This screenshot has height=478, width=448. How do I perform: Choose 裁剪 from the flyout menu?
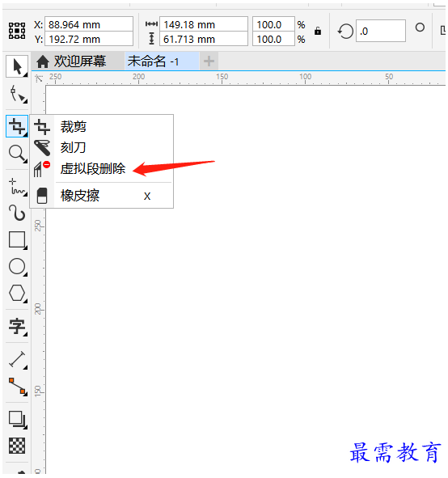102,127
